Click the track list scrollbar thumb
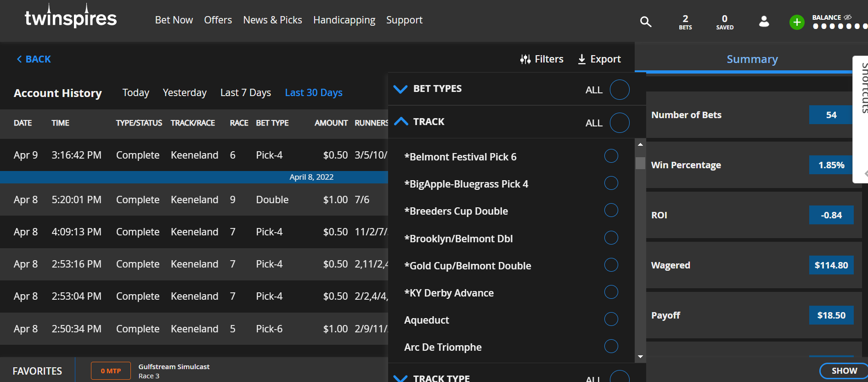The width and height of the screenshot is (868, 382). click(x=640, y=163)
